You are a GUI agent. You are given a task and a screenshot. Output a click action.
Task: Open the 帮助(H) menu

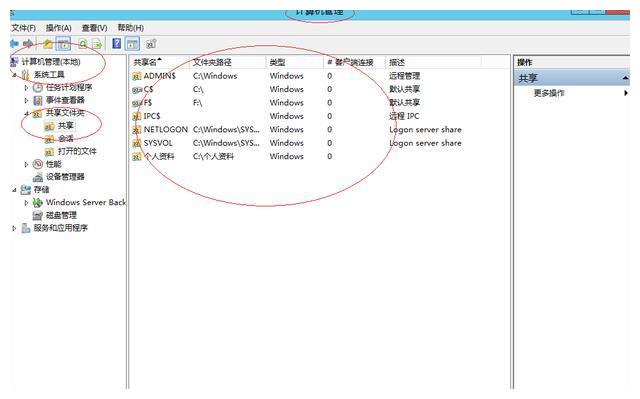[x=131, y=28]
